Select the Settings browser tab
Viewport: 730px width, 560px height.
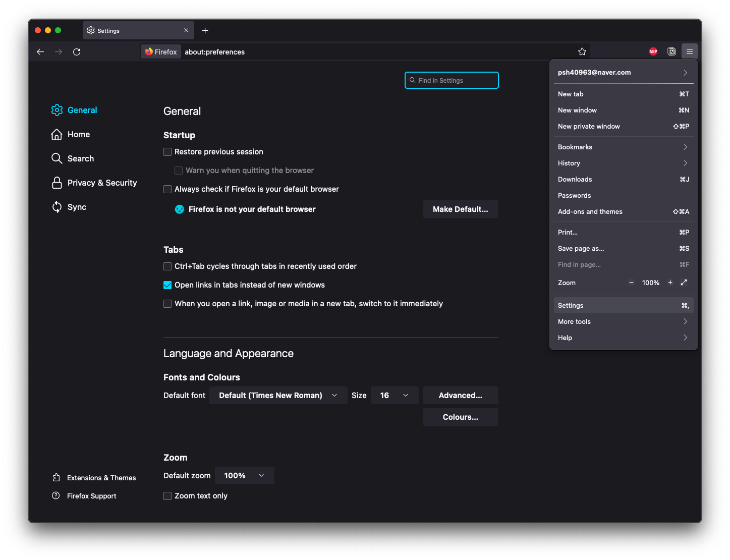click(138, 31)
